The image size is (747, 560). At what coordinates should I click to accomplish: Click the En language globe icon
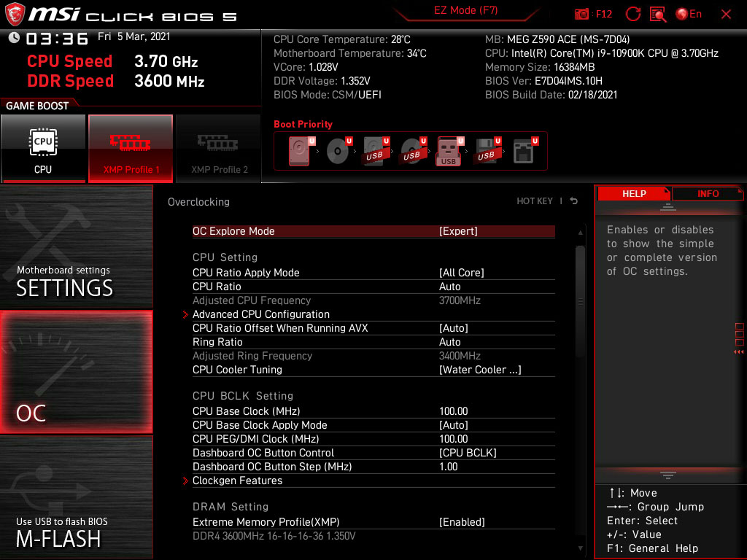tap(682, 13)
